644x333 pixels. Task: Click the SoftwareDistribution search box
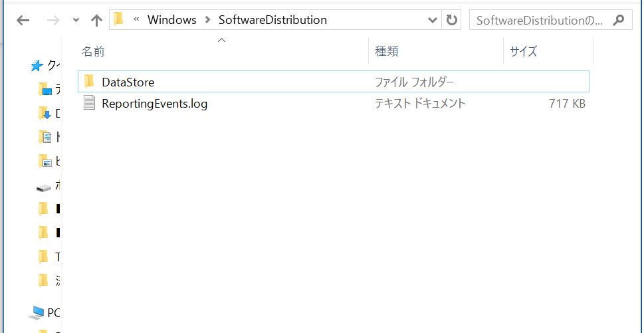point(538,20)
